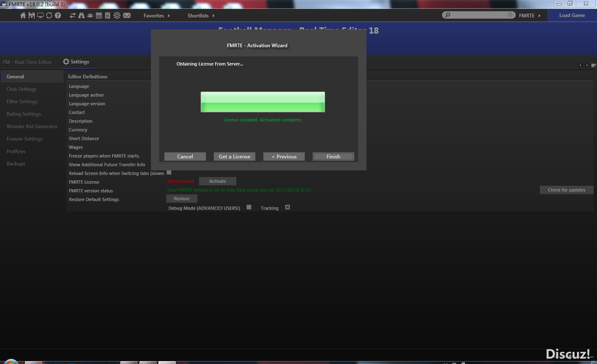Click the news page icon
Image resolution: width=597 pixels, height=364 pixels.
tap(107, 15)
